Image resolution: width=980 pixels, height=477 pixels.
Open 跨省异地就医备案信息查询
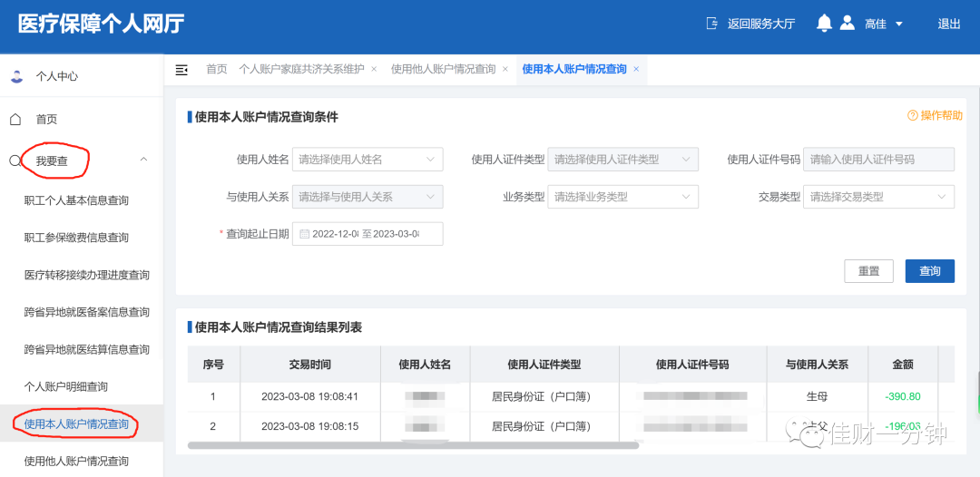tap(87, 312)
